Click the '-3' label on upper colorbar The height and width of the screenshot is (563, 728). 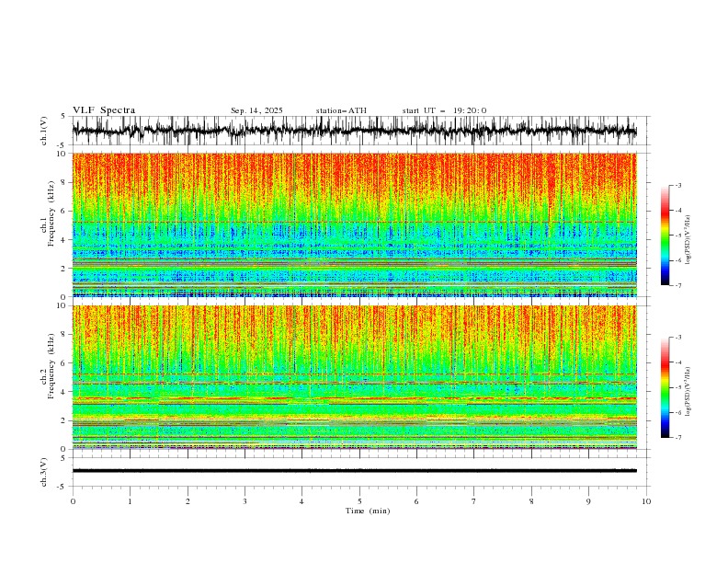coord(678,185)
